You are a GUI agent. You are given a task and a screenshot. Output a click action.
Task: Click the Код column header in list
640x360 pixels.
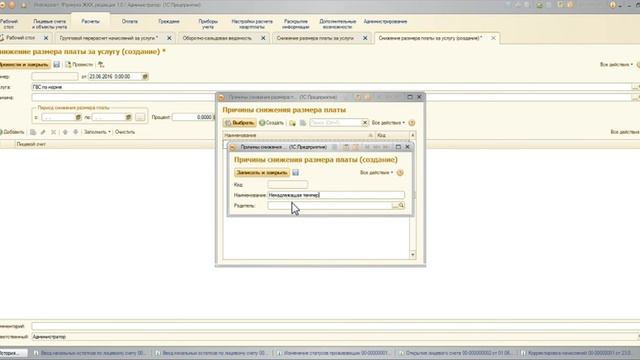392,135
